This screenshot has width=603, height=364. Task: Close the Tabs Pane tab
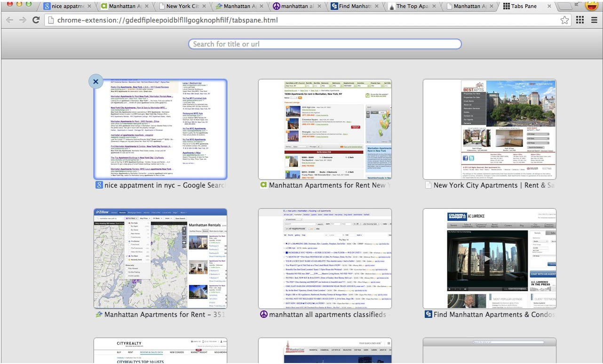[x=548, y=7]
